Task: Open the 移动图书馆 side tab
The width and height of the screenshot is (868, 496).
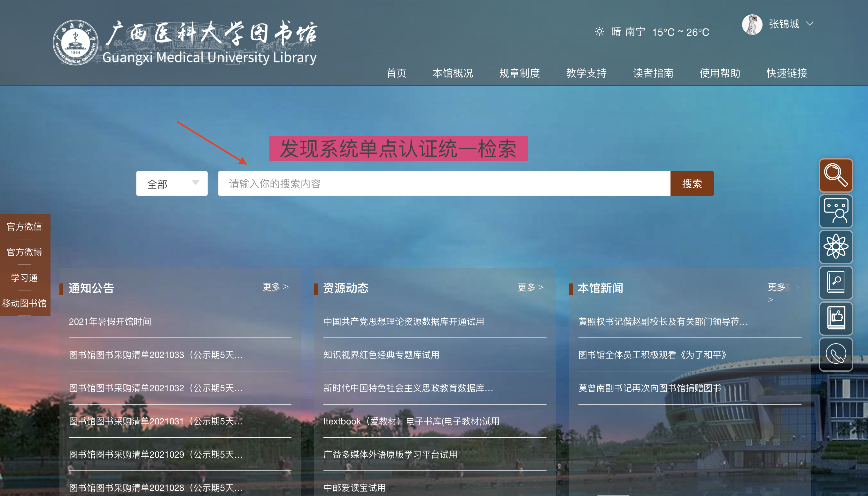Action: pyautogui.click(x=24, y=303)
